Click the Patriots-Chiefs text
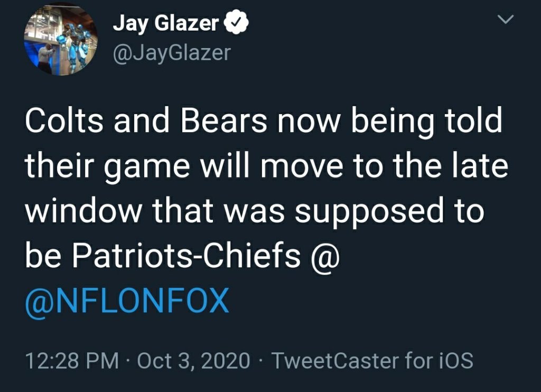 [x=186, y=257]
